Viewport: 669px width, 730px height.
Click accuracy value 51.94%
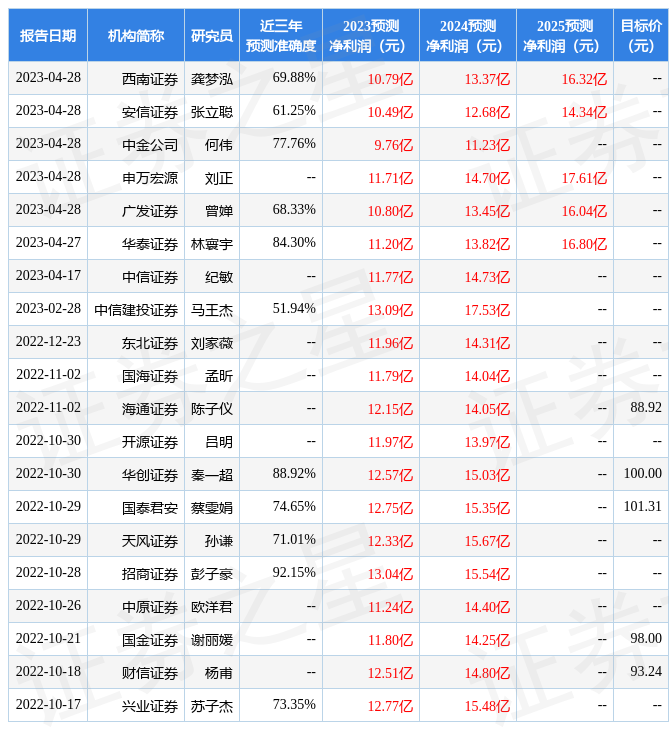294,308
